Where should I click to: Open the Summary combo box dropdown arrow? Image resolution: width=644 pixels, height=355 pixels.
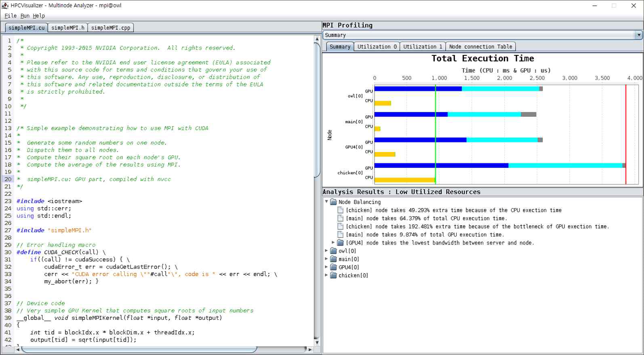pyautogui.click(x=639, y=35)
